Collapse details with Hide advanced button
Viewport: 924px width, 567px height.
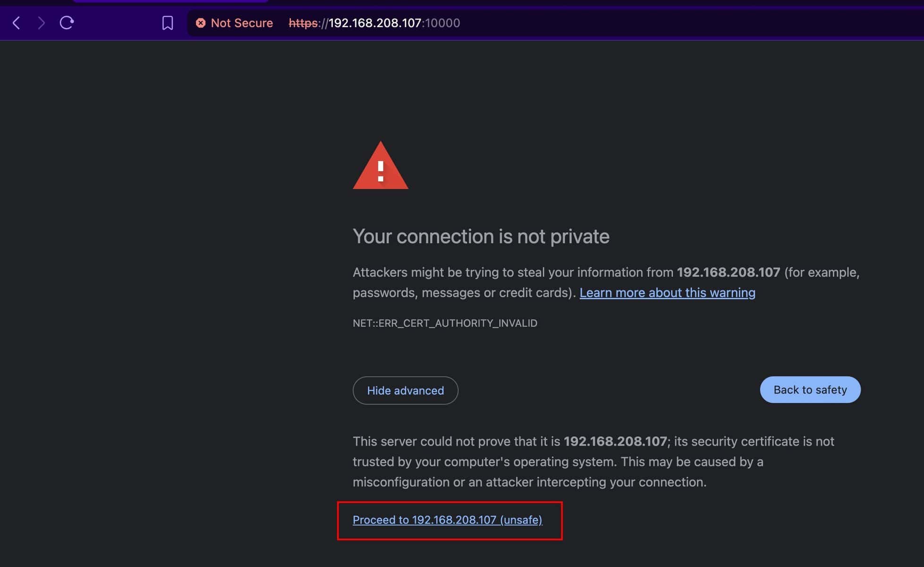(x=405, y=390)
